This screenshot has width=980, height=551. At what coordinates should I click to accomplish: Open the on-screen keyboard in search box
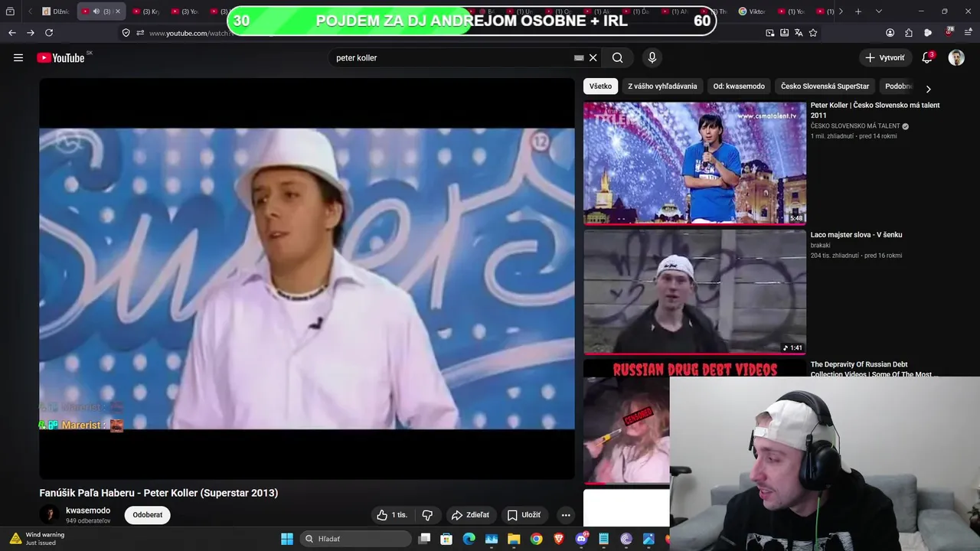(579, 57)
